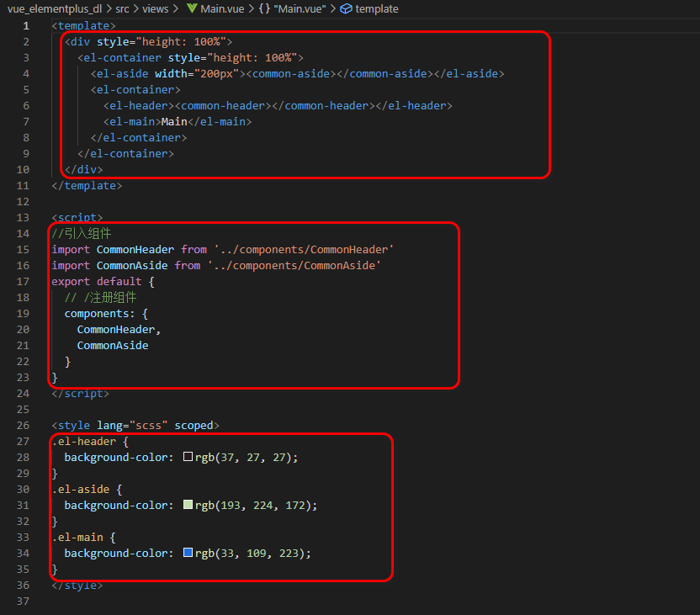This screenshot has width=700, height=615.
Task: Click the word Main inside el-main tag
Action: coord(174,122)
